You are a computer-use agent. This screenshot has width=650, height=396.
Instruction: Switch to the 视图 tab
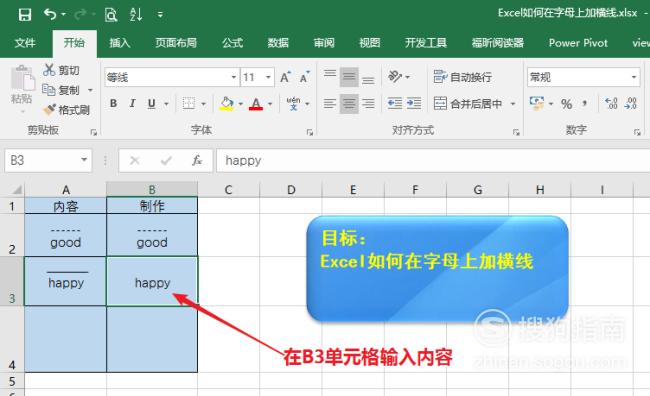(369, 43)
